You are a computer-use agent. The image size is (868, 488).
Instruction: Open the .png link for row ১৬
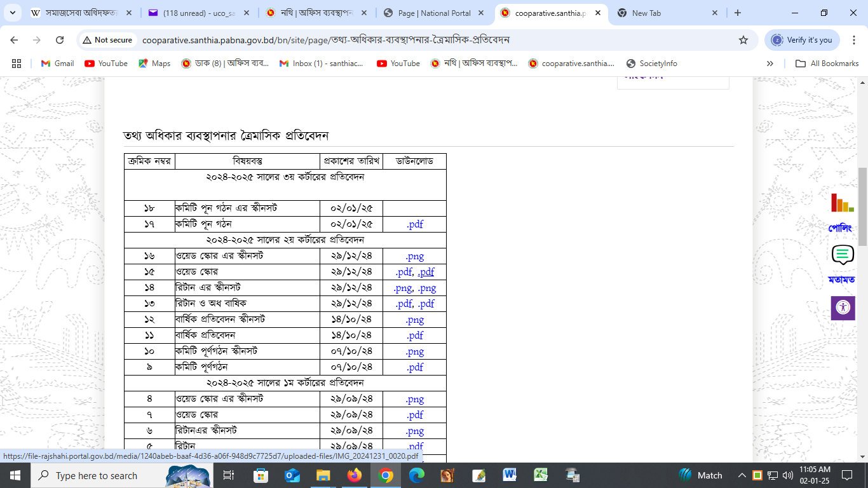[x=415, y=256]
